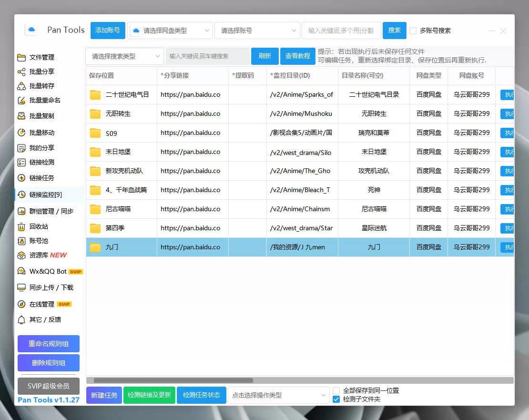Click the 链接检测 icon
The height and width of the screenshot is (420, 529).
point(21,162)
